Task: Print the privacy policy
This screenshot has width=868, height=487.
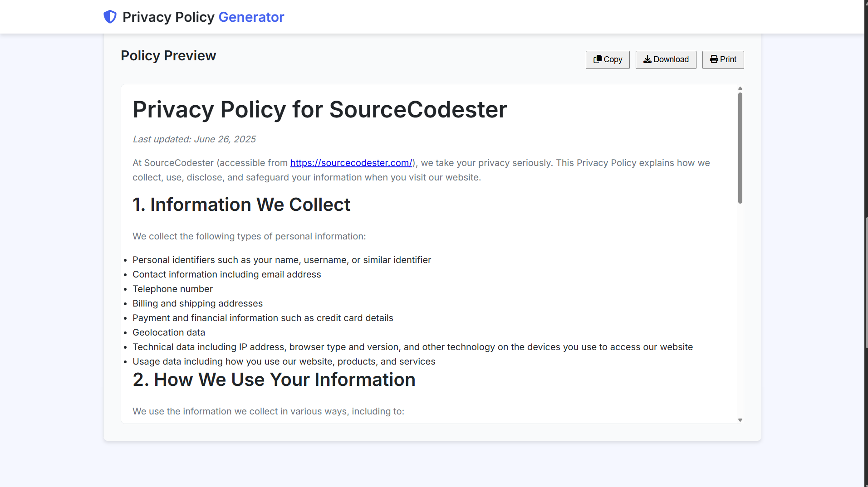Action: tap(723, 59)
